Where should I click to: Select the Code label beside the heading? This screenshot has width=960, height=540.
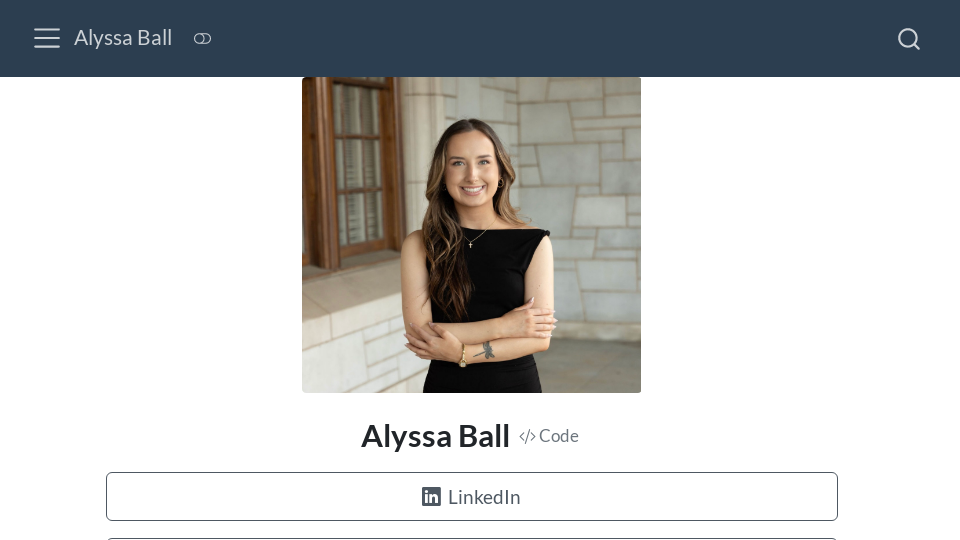(559, 436)
